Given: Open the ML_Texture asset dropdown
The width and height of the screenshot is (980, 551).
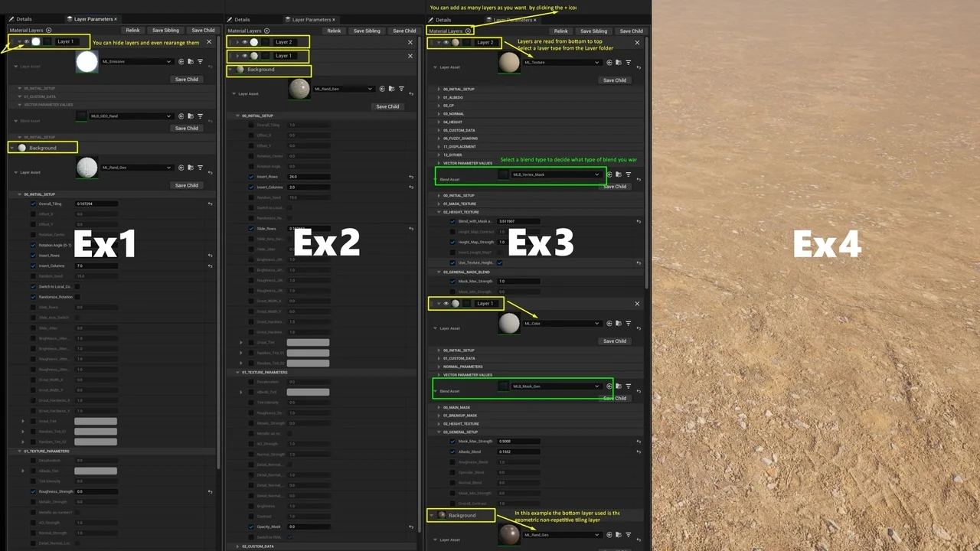Looking at the screenshot, I should [559, 62].
